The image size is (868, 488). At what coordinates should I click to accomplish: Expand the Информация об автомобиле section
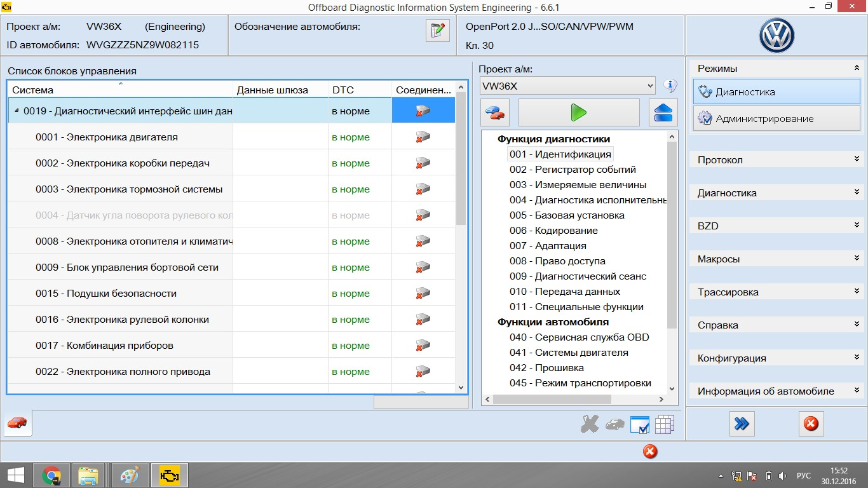[x=857, y=391]
